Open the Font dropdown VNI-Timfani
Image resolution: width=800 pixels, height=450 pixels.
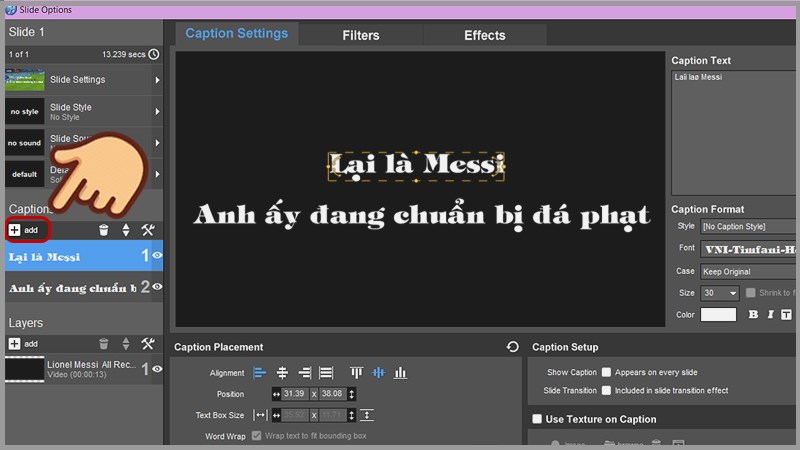[x=748, y=249]
